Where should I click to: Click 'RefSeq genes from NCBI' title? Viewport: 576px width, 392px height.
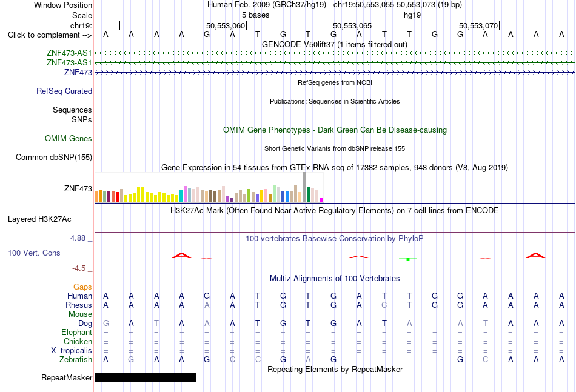(x=335, y=82)
